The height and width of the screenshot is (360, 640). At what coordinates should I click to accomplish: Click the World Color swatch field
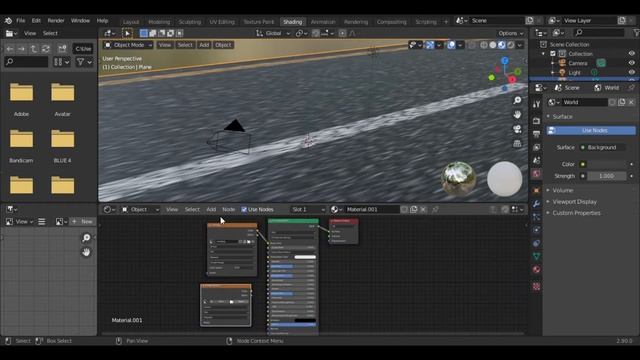pyautogui.click(x=608, y=164)
